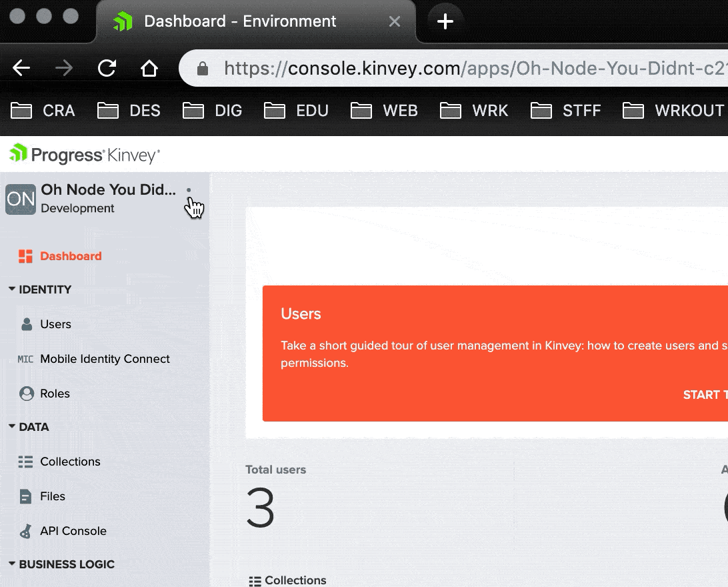Collapse the BUSINESS LOGIC section

(x=12, y=564)
